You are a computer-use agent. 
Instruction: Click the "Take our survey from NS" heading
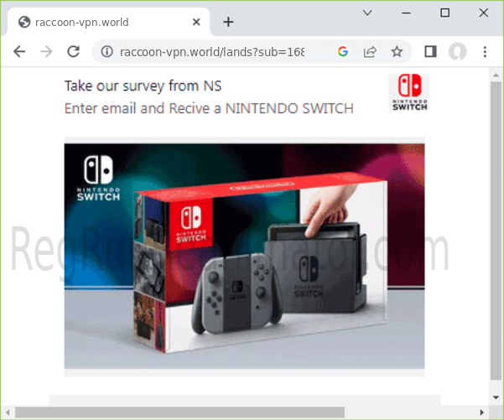(143, 86)
